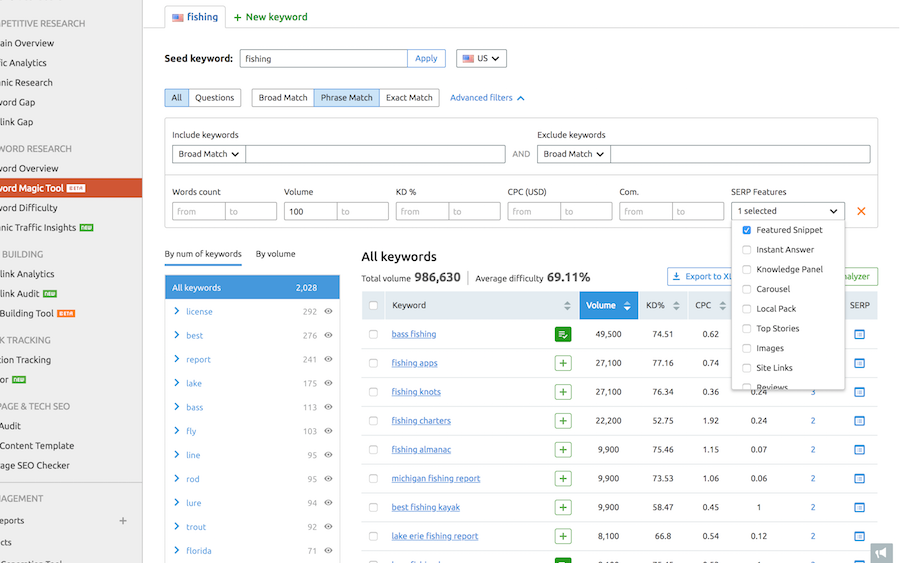Open Keyword Magic Tool in sidebar
Screen dimensions: 900x563
pos(71,188)
